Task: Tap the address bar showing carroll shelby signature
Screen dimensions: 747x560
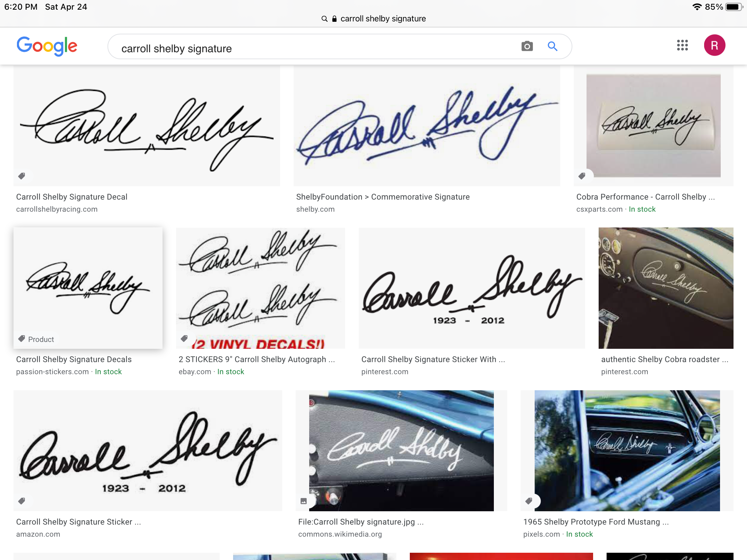Action: pyautogui.click(x=373, y=19)
